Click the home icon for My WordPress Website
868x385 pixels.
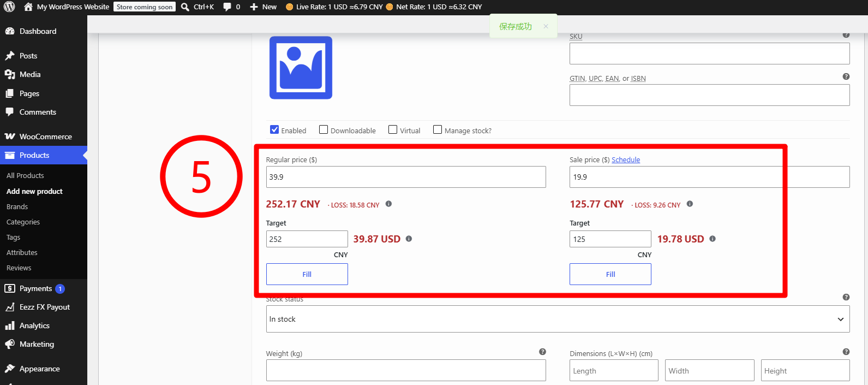point(28,7)
